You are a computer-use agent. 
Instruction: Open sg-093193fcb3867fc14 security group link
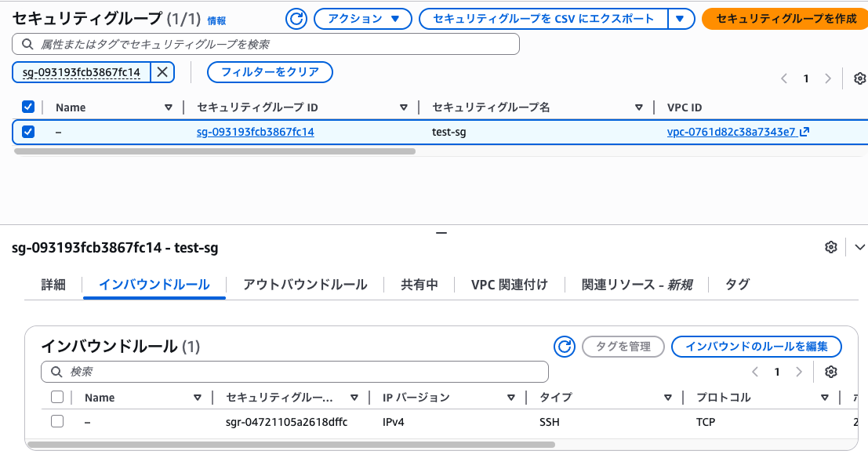pos(254,132)
